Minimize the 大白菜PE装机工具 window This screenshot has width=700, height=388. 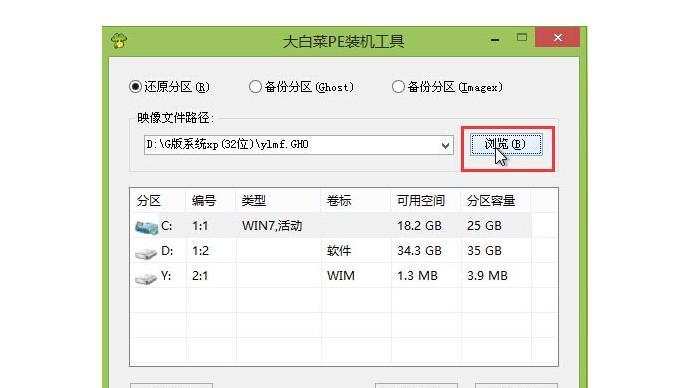[x=495, y=39]
